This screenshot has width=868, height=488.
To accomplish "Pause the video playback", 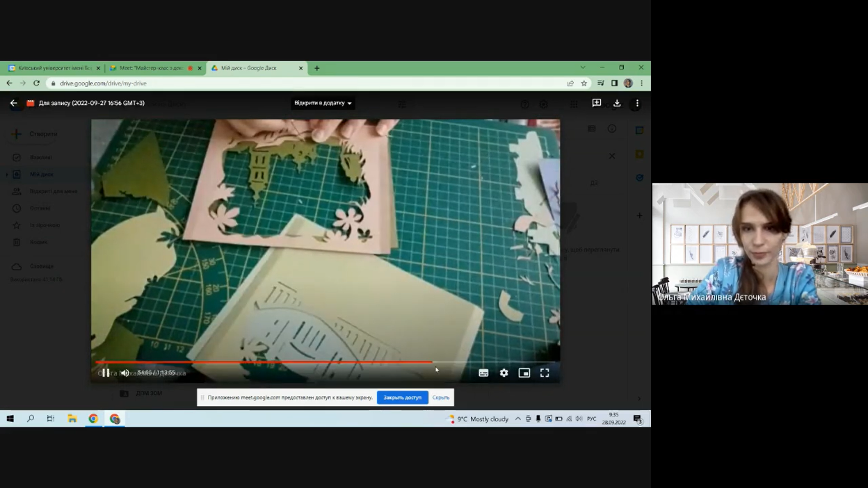I will (x=106, y=373).
